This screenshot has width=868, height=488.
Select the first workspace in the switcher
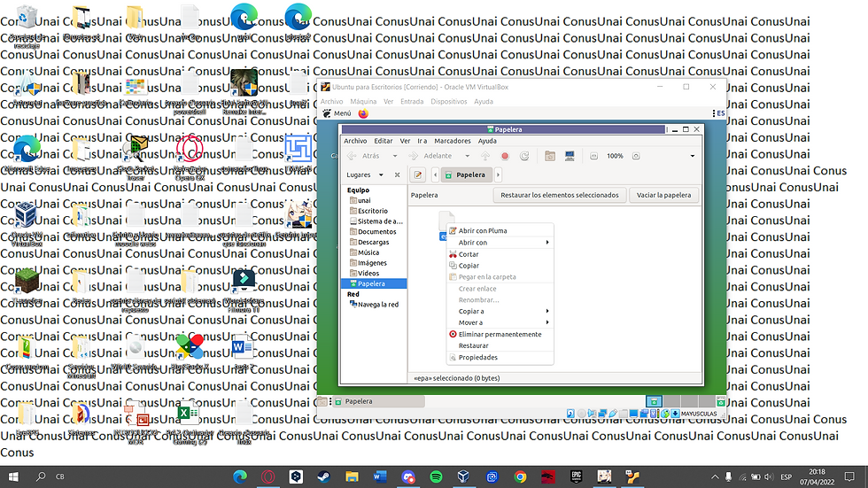pyautogui.click(x=654, y=402)
